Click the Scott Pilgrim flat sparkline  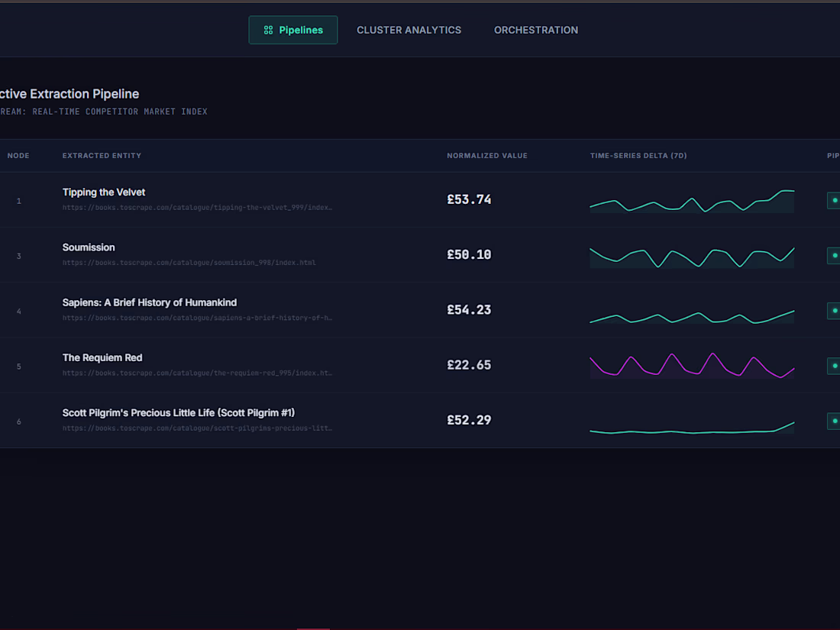(692, 428)
